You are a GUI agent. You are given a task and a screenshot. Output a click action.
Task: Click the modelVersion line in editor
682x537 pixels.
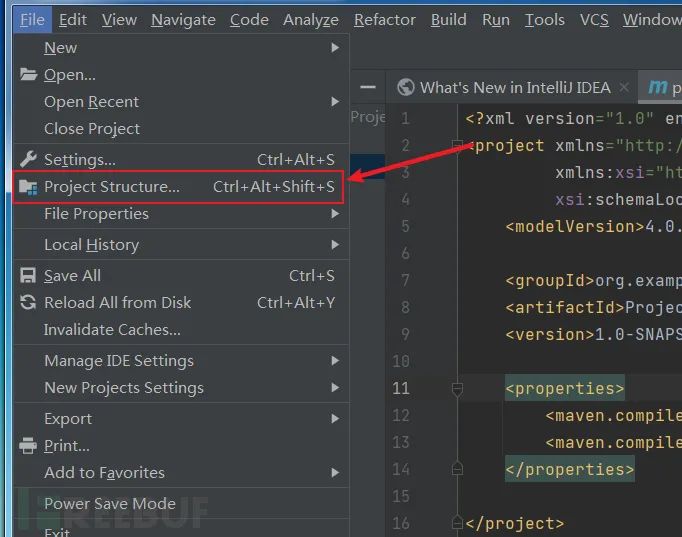point(593,227)
